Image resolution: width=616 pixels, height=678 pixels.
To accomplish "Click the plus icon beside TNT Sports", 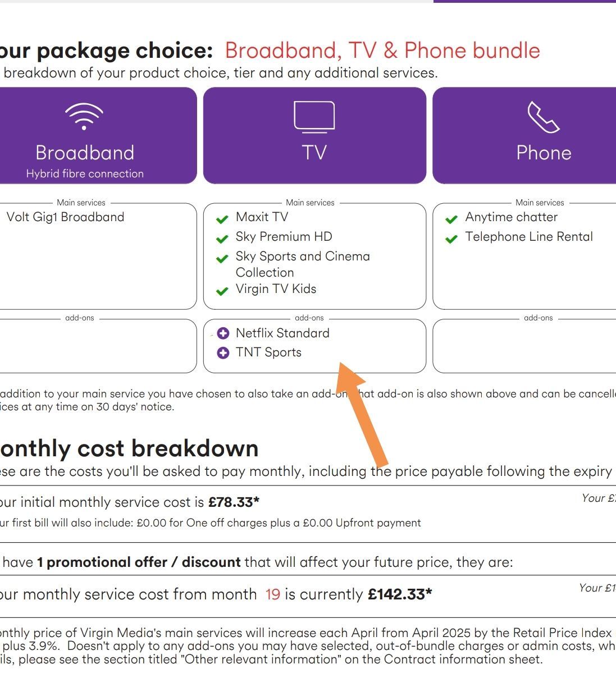I will click(223, 353).
